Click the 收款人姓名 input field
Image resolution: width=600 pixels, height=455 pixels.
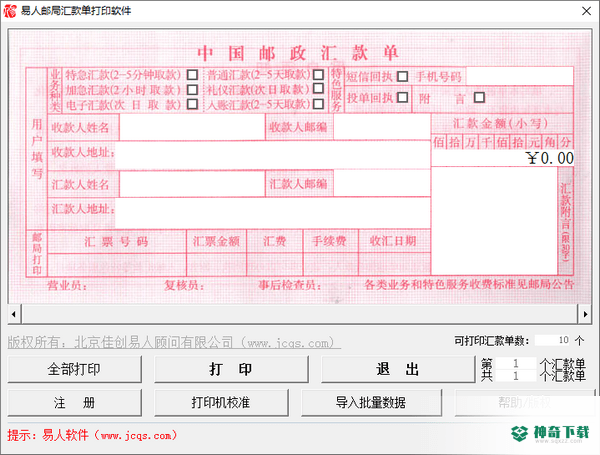(192, 127)
